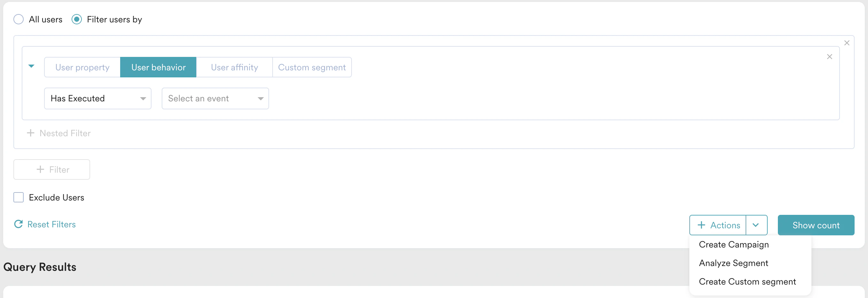This screenshot has width=868, height=298.
Task: Open the Select an event dropdown
Action: [x=215, y=98]
